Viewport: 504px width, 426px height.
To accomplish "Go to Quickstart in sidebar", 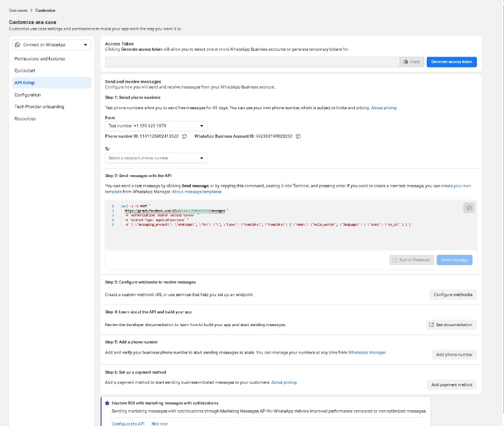I will pos(25,71).
